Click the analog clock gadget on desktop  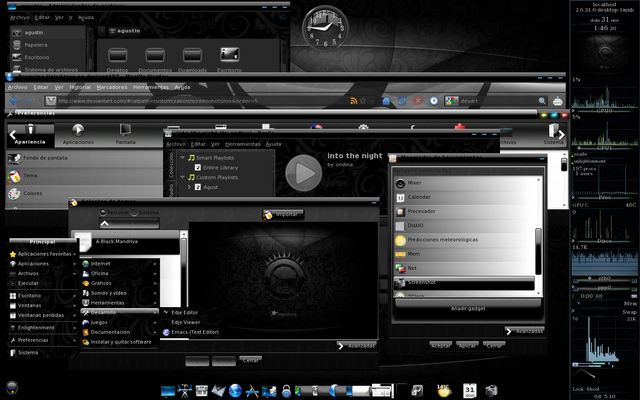[x=325, y=28]
